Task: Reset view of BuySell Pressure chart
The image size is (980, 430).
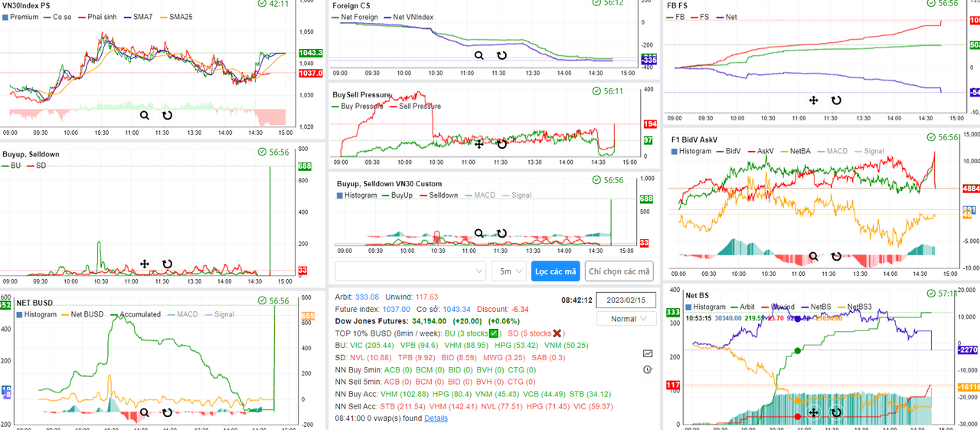Action: 501,144
